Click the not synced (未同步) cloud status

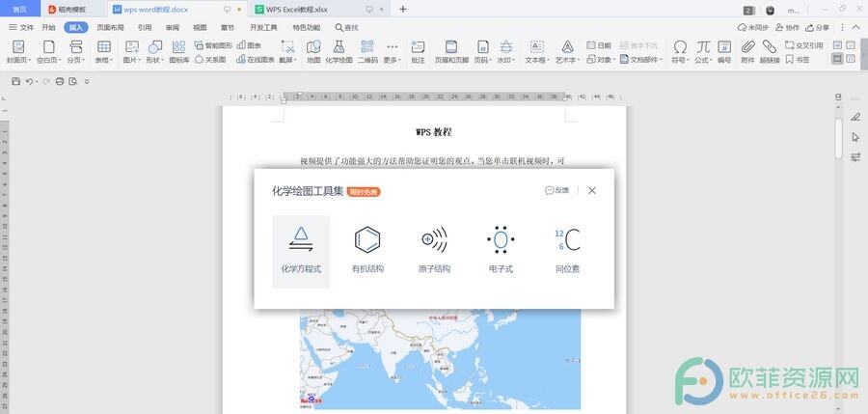point(753,27)
